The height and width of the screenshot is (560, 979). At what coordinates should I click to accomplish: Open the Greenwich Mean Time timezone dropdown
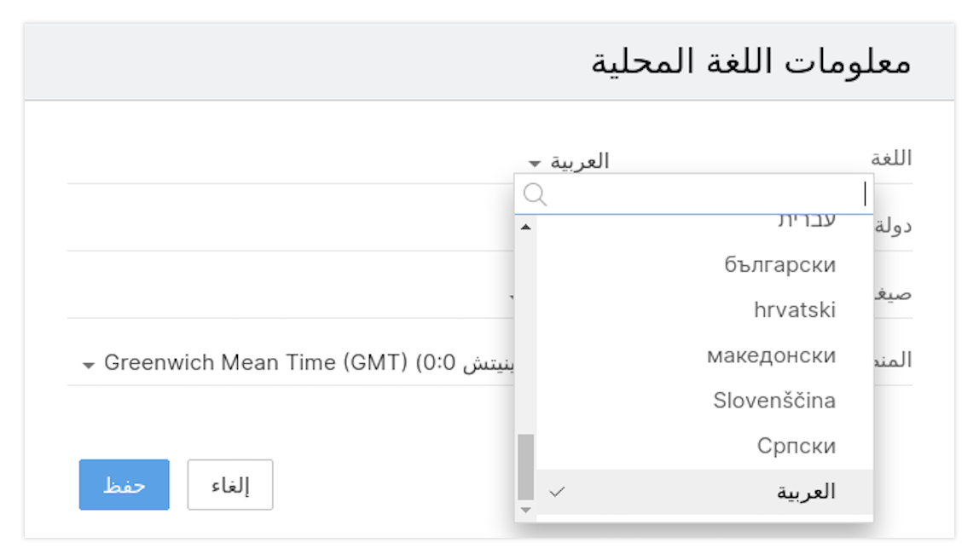click(256, 363)
